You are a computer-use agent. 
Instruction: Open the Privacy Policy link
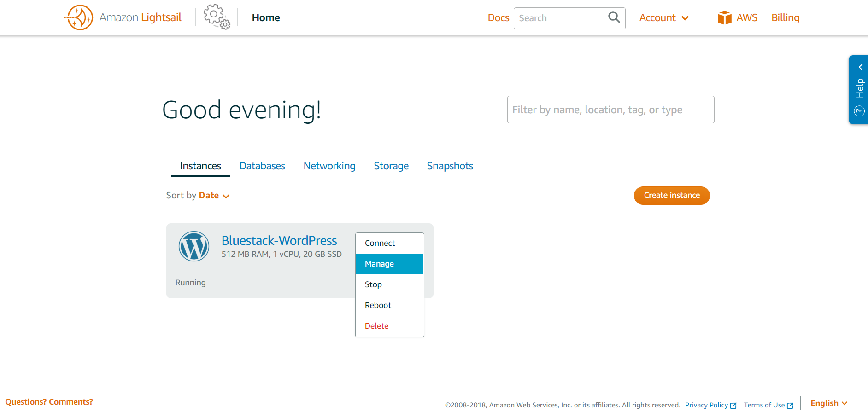click(710, 405)
